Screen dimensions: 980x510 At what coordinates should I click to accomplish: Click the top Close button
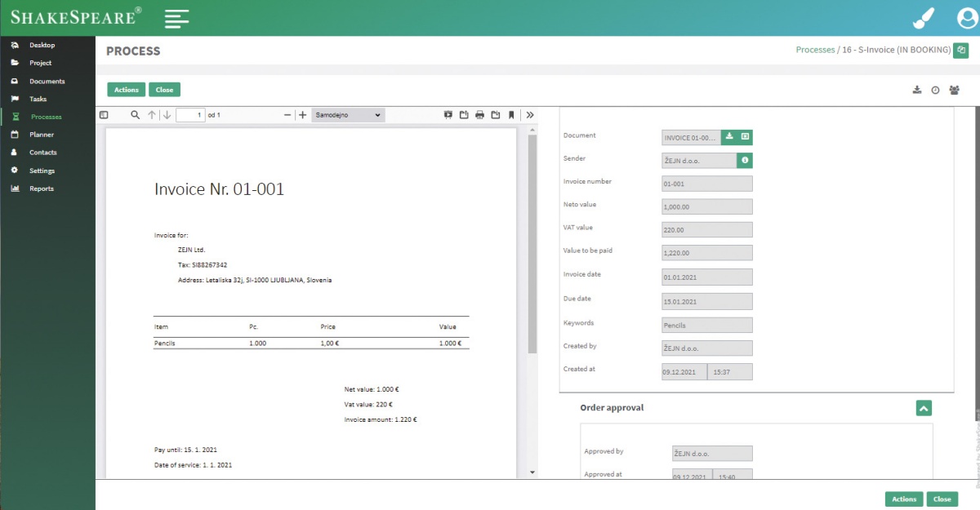[x=164, y=90]
